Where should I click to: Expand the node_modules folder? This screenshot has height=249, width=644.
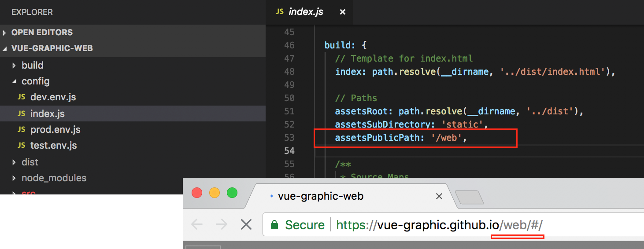[54, 178]
